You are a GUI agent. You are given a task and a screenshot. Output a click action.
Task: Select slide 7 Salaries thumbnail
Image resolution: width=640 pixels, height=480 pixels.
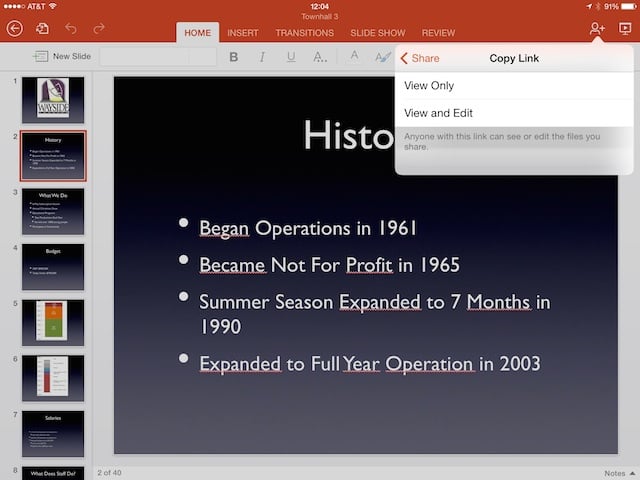pos(53,434)
